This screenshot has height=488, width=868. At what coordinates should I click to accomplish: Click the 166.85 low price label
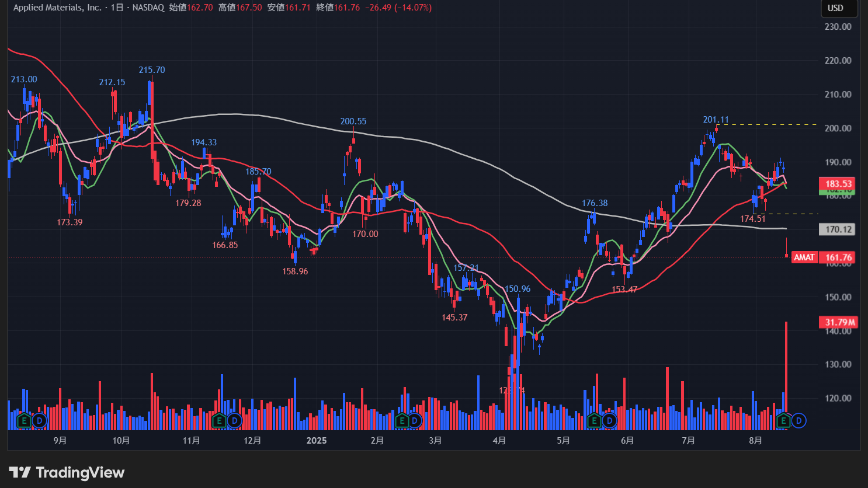point(225,245)
